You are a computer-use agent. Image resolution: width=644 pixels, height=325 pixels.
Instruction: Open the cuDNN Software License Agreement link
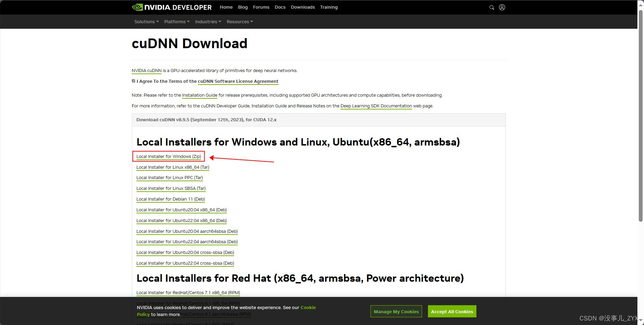click(x=238, y=81)
